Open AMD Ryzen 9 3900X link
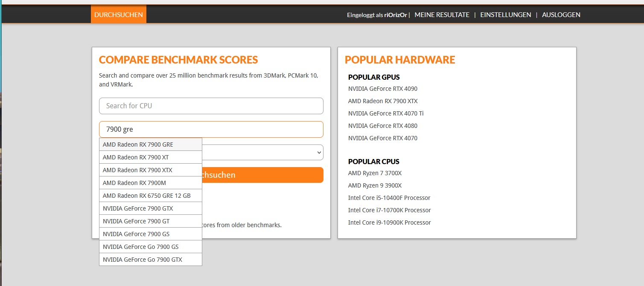Viewport: 644px width, 286px height. pos(375,185)
